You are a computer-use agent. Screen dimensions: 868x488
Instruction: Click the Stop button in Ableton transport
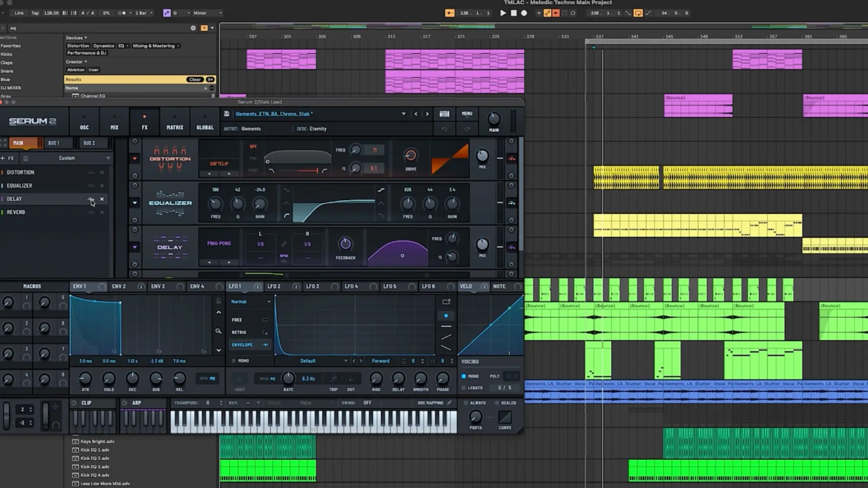click(x=514, y=13)
